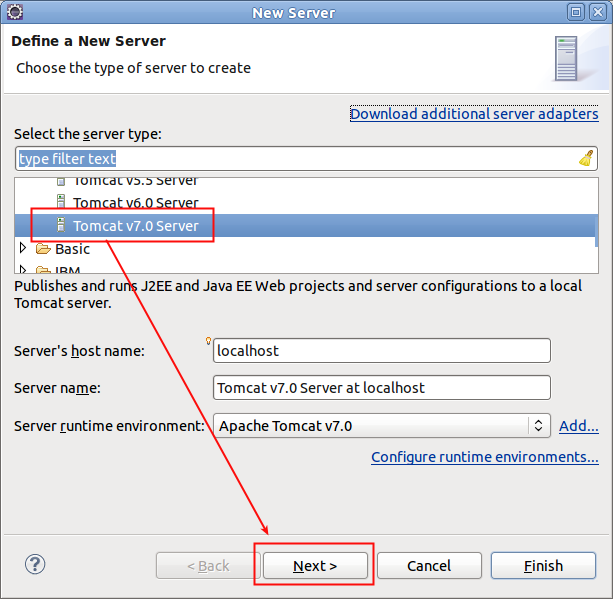Close the New Server dialog
Viewport: 613px width, 599px height.
point(598,12)
